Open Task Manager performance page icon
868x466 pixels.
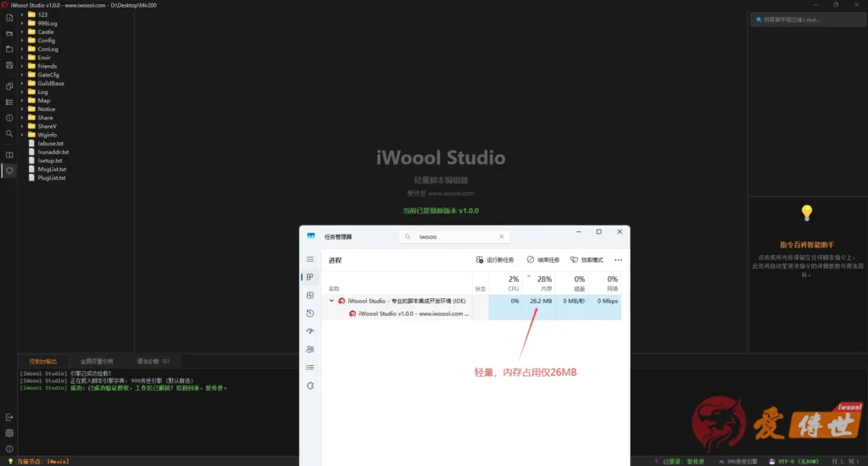click(x=310, y=296)
